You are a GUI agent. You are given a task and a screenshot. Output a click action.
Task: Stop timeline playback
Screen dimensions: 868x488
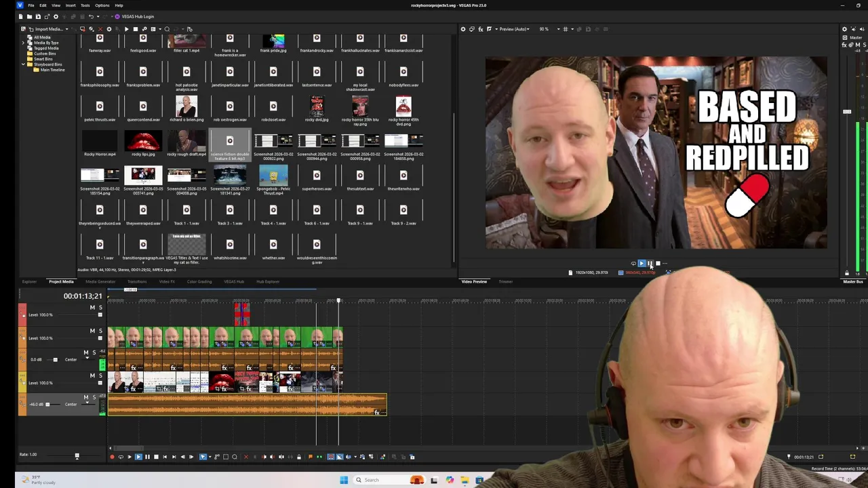pyautogui.click(x=156, y=457)
